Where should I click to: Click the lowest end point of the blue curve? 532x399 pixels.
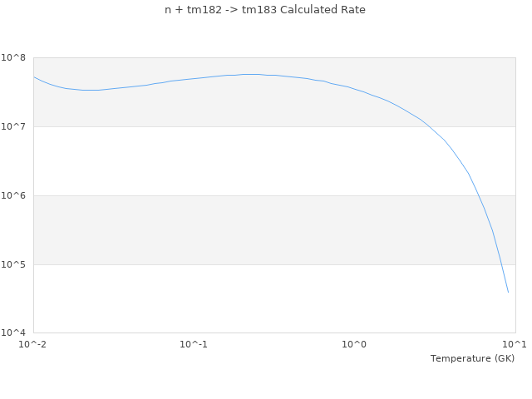tap(508, 292)
